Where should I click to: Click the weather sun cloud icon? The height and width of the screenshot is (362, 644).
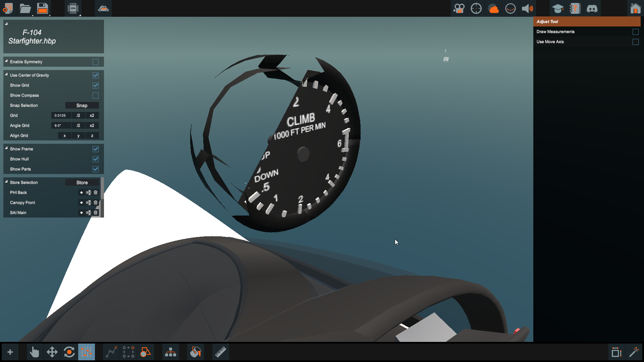pos(493,8)
